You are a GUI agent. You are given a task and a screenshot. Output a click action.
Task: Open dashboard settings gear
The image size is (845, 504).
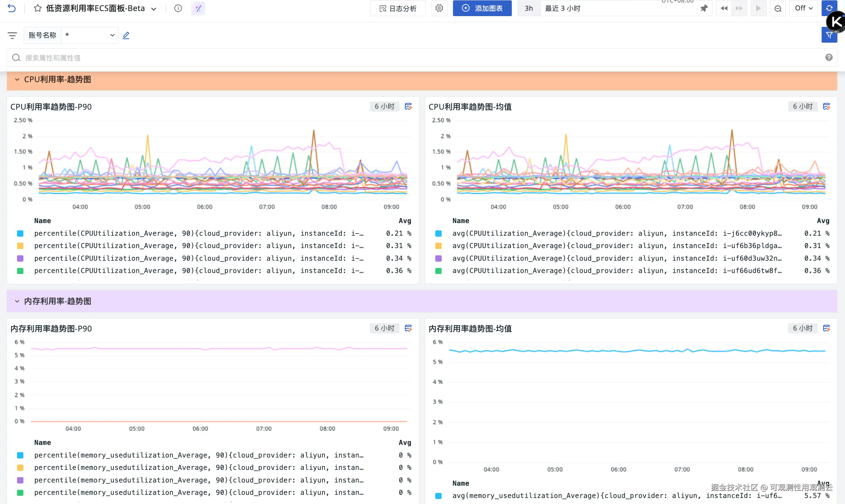439,8
